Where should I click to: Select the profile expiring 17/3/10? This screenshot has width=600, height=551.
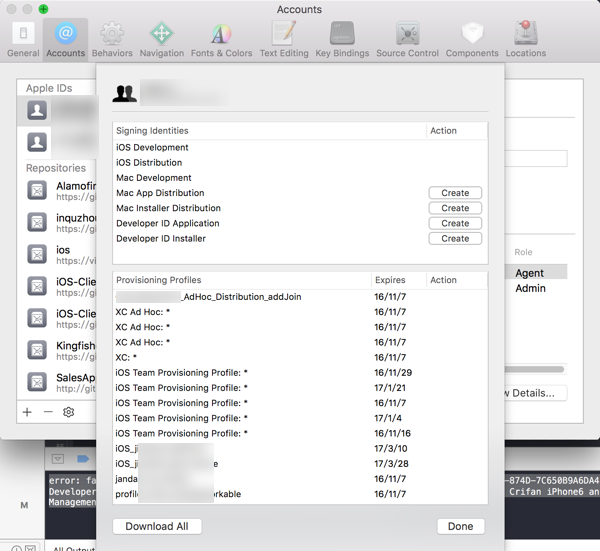pyautogui.click(x=300, y=448)
